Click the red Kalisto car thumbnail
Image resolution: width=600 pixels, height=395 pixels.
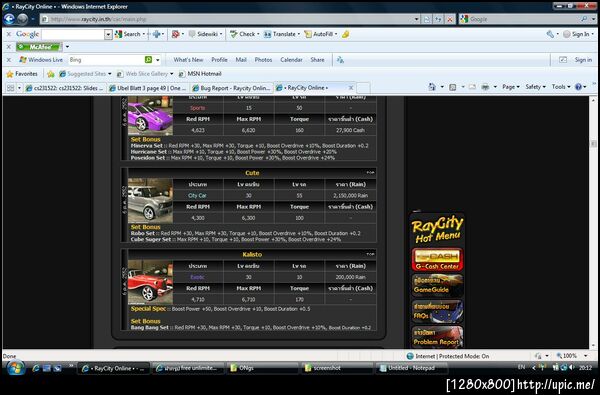150,282
